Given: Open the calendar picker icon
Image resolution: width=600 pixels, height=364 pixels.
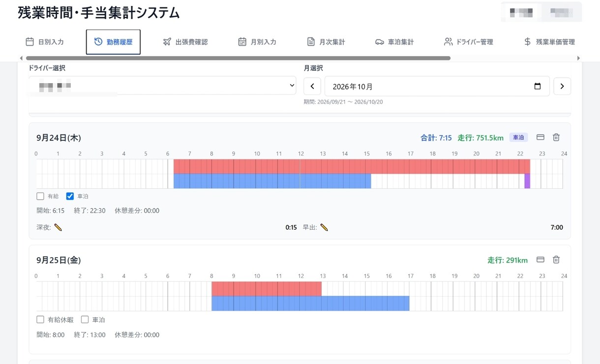Looking at the screenshot, I should [x=538, y=86].
